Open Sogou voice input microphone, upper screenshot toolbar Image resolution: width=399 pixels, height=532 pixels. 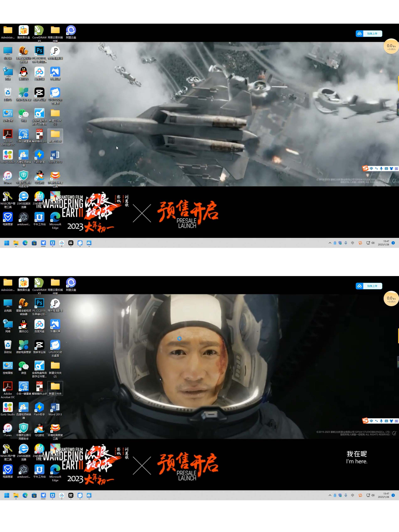pyautogui.click(x=381, y=169)
